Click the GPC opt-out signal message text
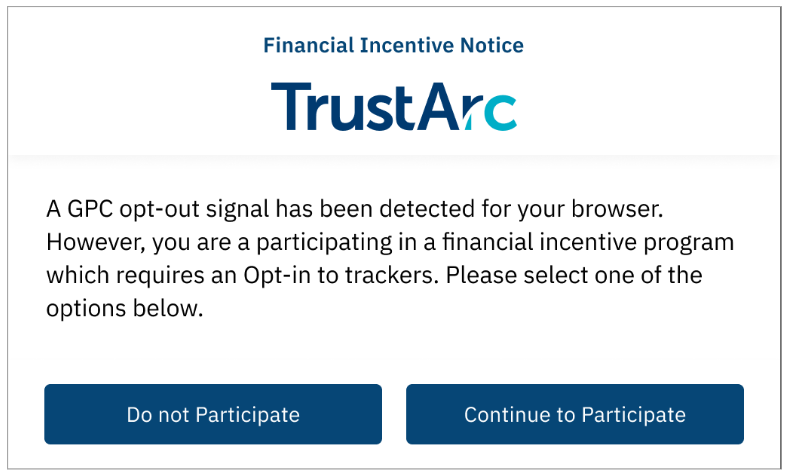Image resolution: width=787 pixels, height=474 pixels. 390,258
